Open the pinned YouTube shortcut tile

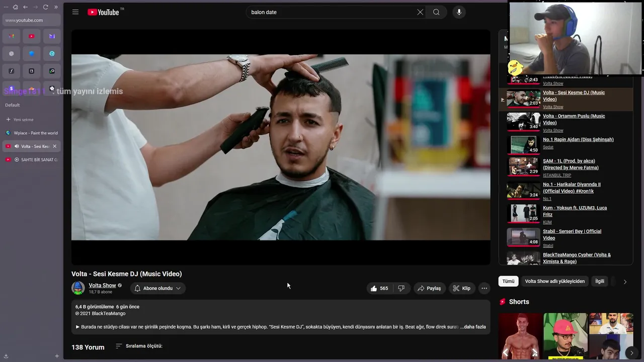point(32,36)
